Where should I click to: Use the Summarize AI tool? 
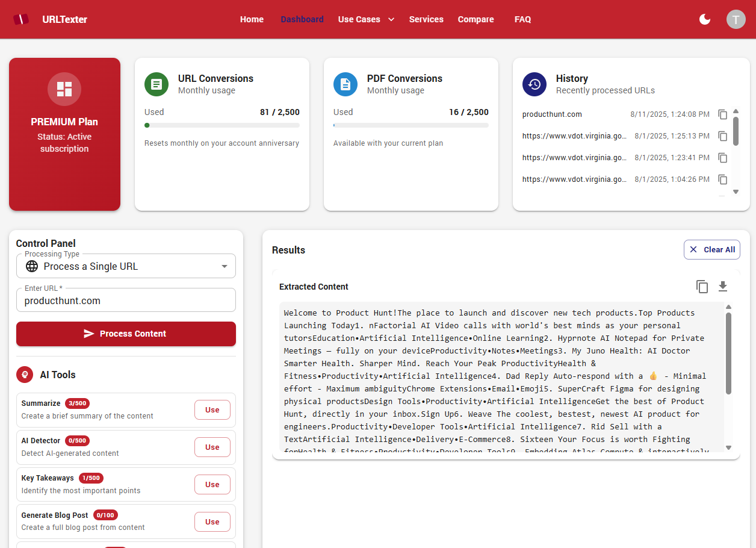(x=212, y=409)
